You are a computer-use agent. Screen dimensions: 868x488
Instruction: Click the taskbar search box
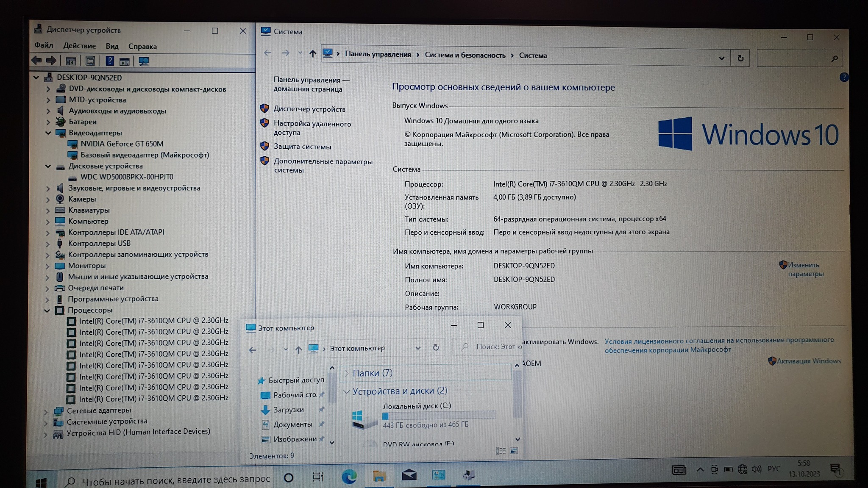(170, 480)
